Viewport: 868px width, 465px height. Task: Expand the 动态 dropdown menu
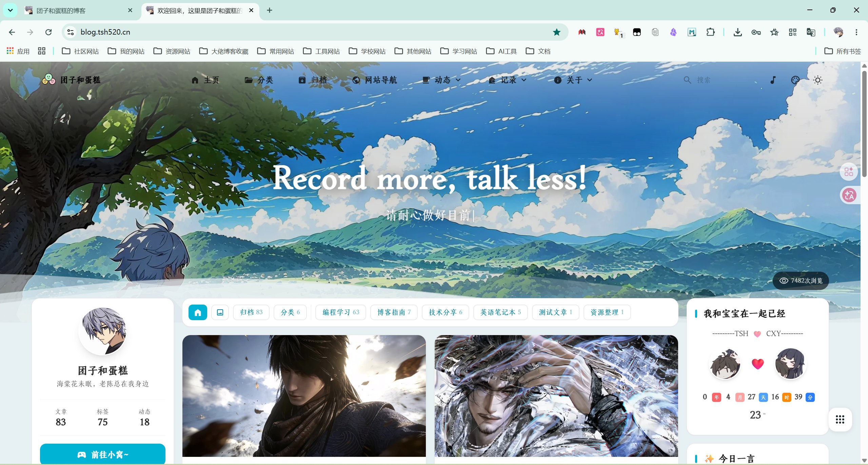441,80
